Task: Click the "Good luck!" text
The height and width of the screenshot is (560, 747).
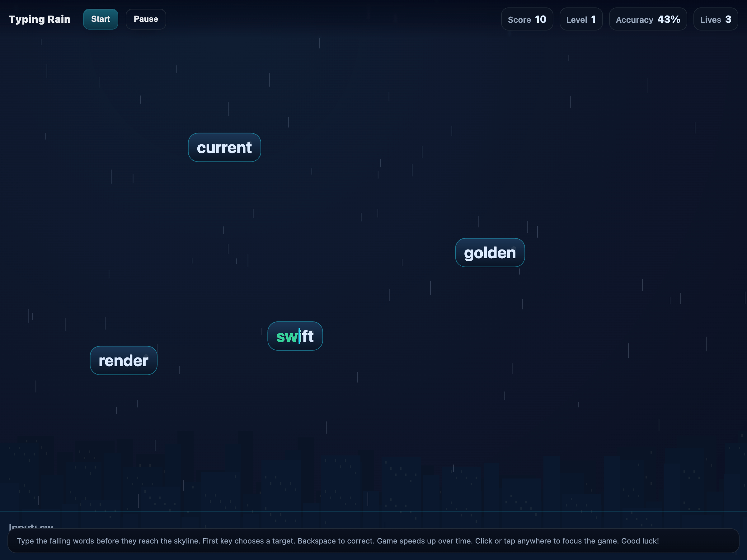Action: point(640,541)
